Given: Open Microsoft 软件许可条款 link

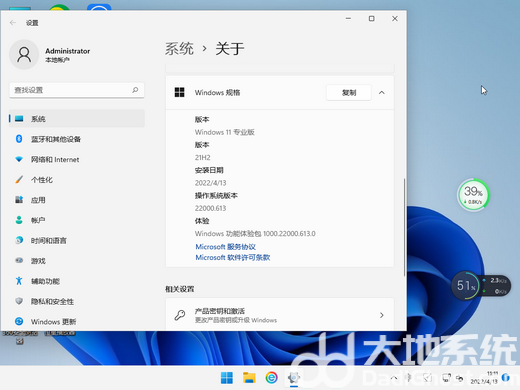Looking at the screenshot, I should [x=233, y=258].
